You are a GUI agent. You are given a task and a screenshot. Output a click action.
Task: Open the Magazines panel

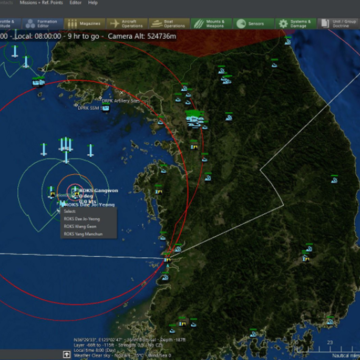pyautogui.click(x=84, y=24)
